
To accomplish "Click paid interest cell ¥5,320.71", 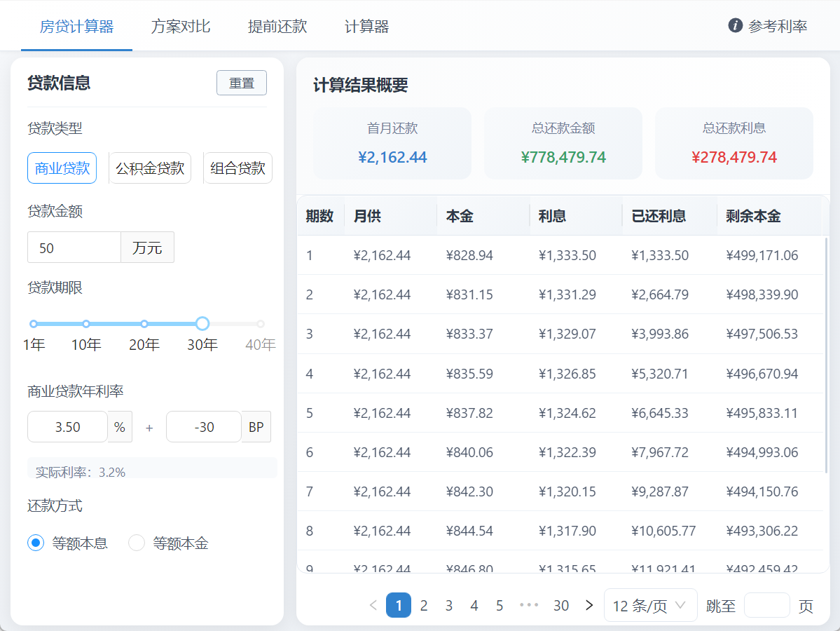I will (659, 374).
